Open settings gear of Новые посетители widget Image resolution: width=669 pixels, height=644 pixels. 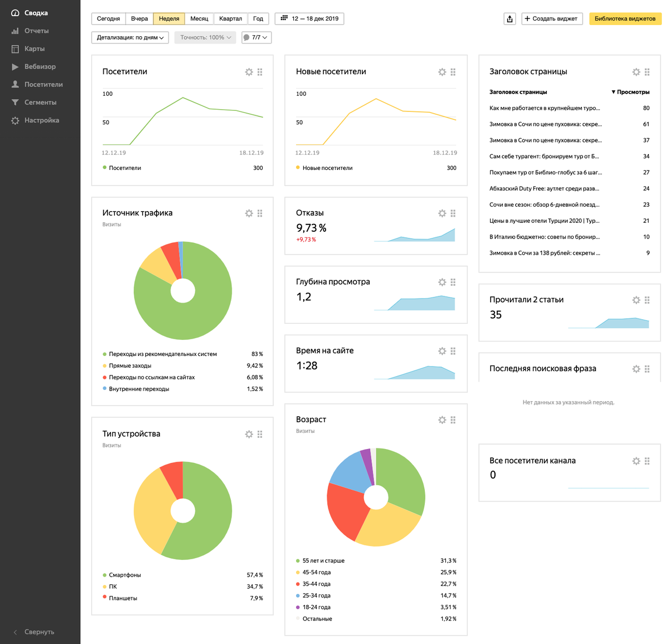click(442, 72)
